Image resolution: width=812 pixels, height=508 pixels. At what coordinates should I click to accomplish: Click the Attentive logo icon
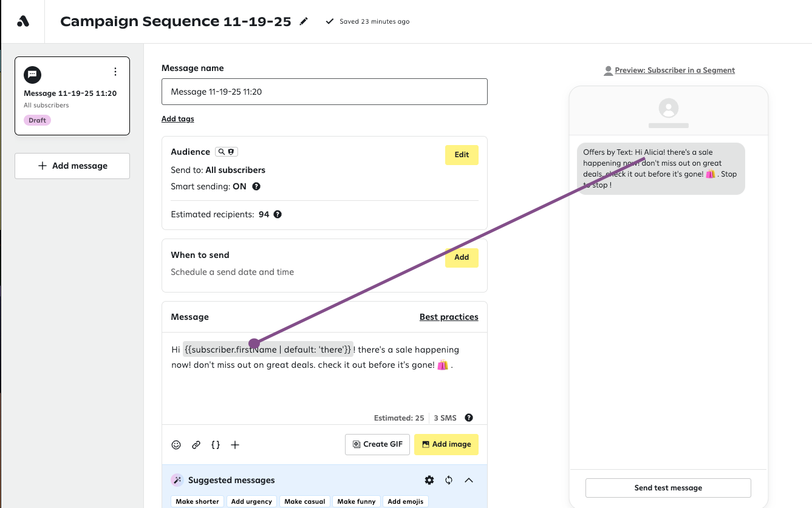click(x=23, y=21)
